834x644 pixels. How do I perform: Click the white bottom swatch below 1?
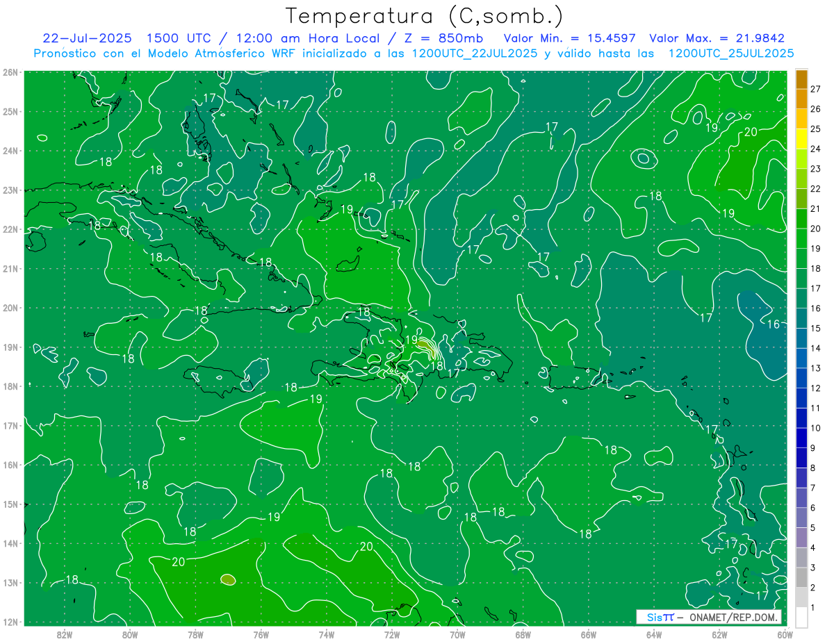pos(801,616)
